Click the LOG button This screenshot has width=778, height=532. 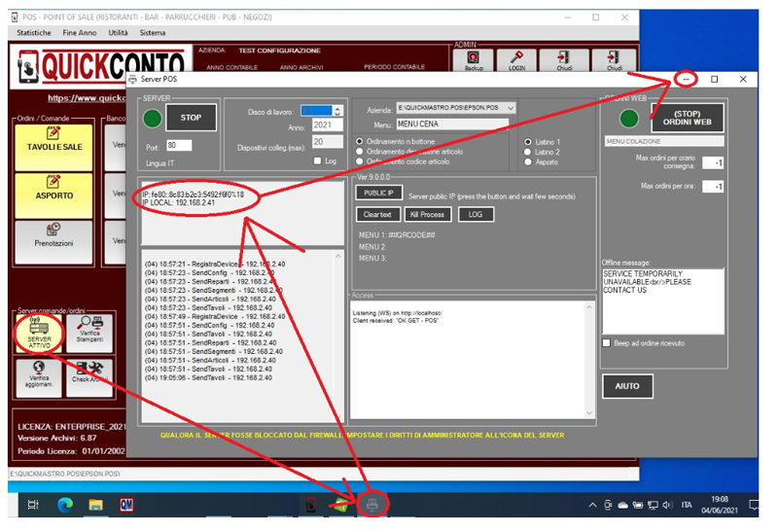[x=476, y=214]
